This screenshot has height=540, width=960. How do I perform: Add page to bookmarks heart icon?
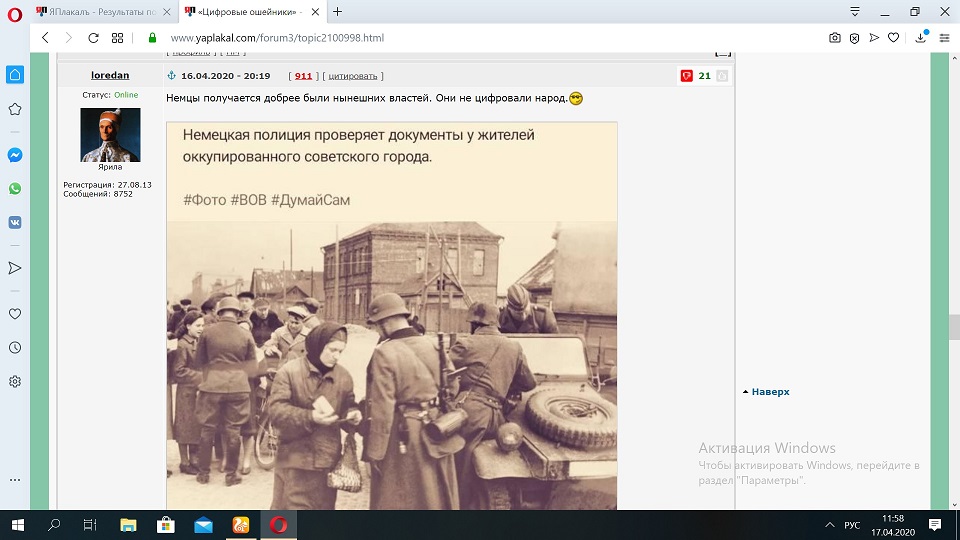(893, 38)
